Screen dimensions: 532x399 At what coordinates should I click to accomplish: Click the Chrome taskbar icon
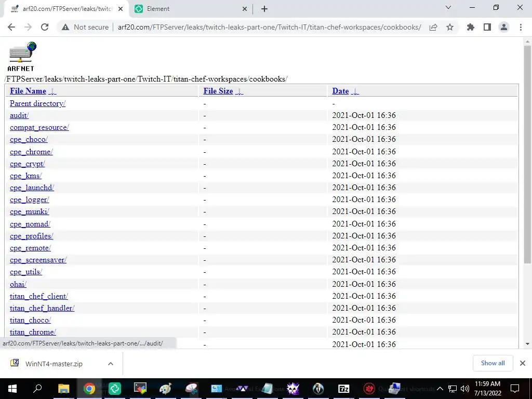point(89,389)
